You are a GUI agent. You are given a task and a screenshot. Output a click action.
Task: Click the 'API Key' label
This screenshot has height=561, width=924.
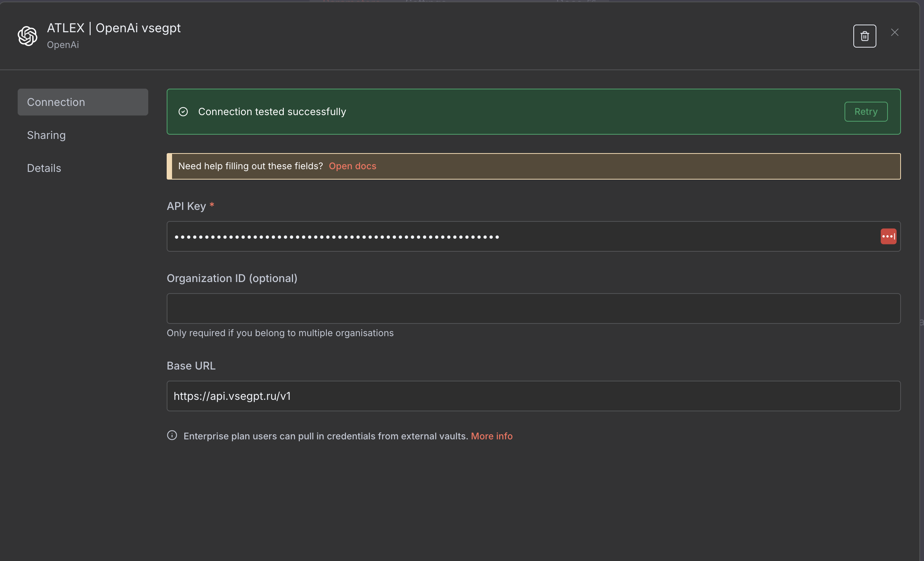(186, 206)
